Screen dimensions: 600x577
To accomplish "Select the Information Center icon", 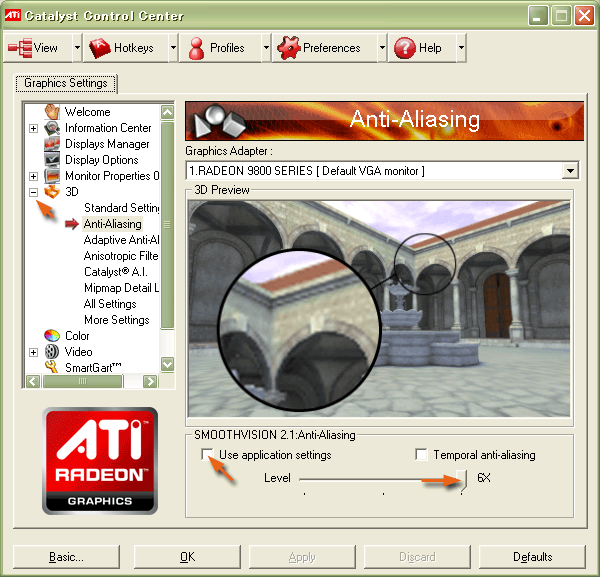I will coord(52,128).
